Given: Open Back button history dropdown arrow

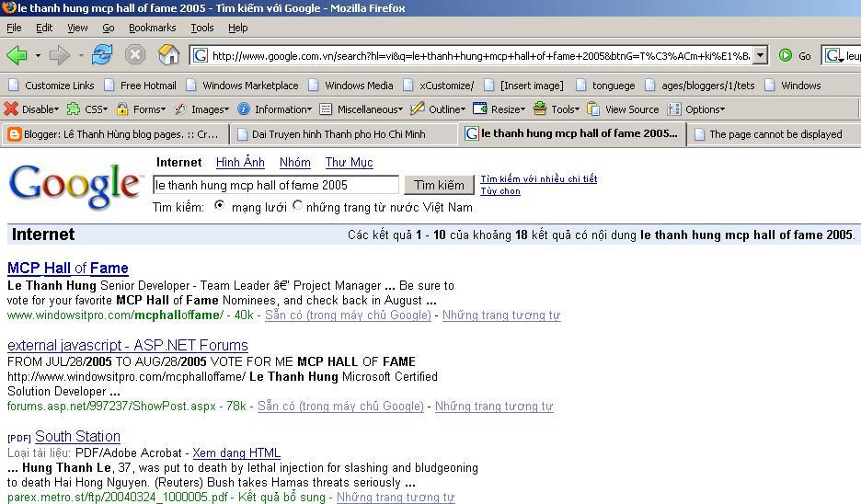Looking at the screenshot, I should tap(38, 55).
